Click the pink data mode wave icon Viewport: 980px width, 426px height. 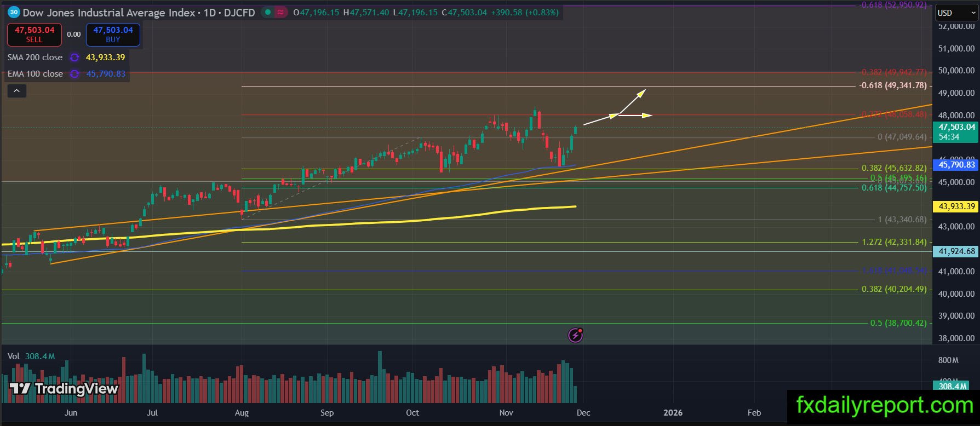tap(282, 12)
